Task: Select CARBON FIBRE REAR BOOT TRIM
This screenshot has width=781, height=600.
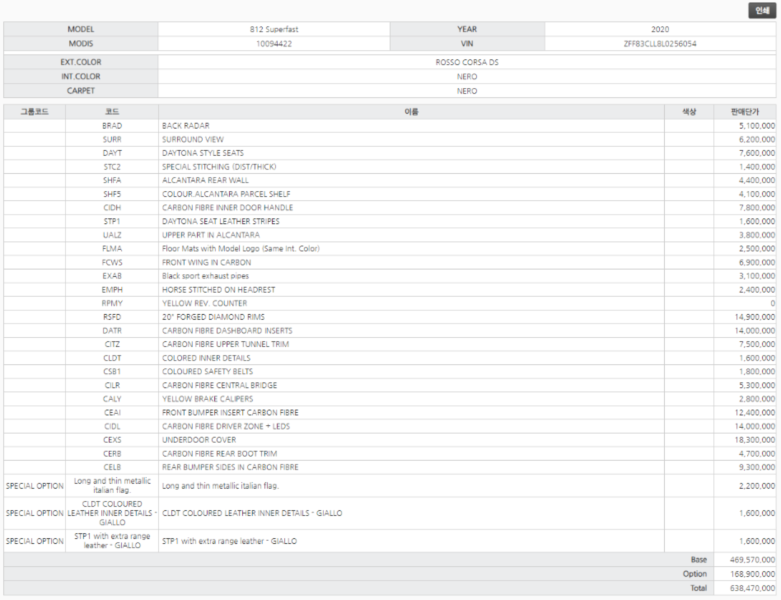Action: point(220,454)
